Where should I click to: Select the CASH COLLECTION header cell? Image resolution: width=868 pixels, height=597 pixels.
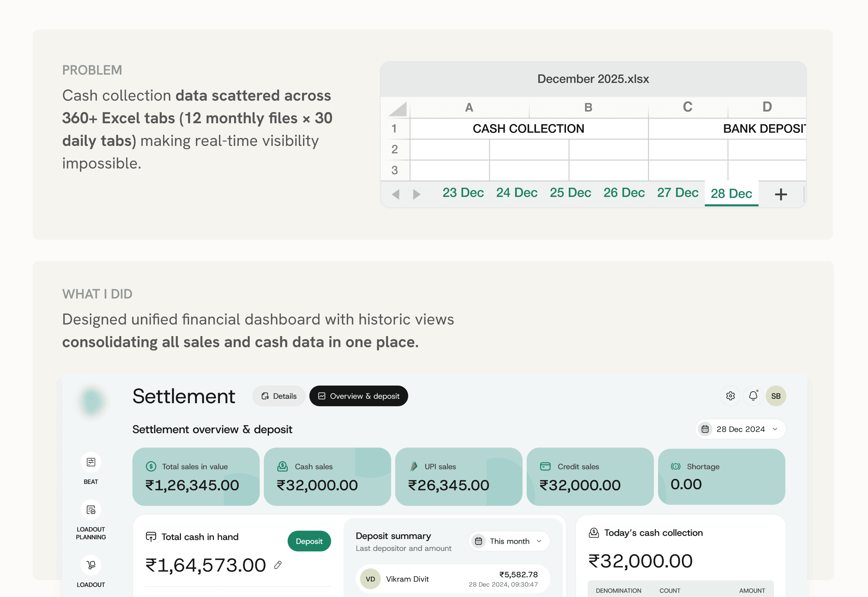[528, 129]
